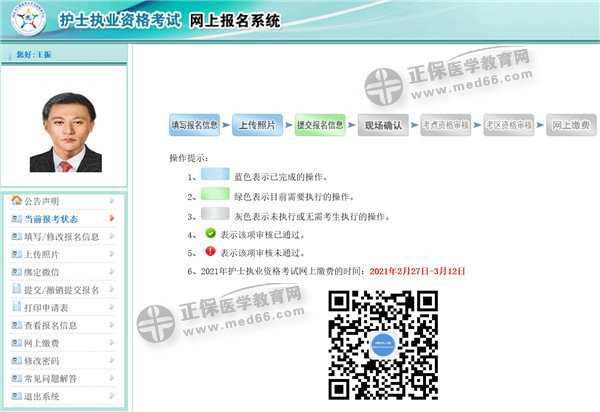This screenshot has width=600, height=412.
Task: Click the document icon beside 提交/撤销提交报名
Action: point(16,290)
